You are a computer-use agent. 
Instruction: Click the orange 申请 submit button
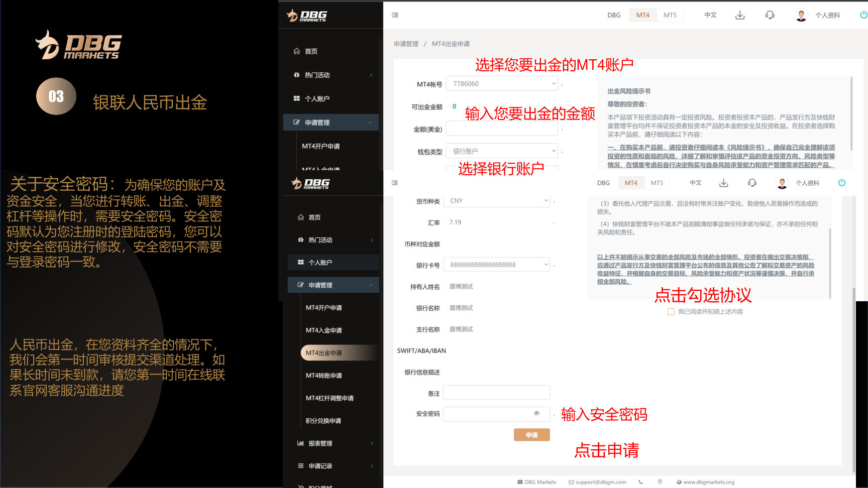click(531, 435)
